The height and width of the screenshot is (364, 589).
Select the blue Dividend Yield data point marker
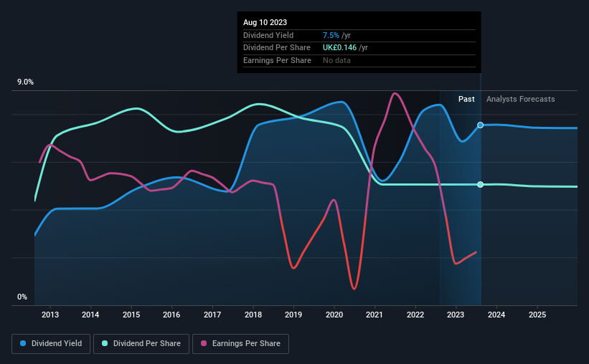coord(481,125)
